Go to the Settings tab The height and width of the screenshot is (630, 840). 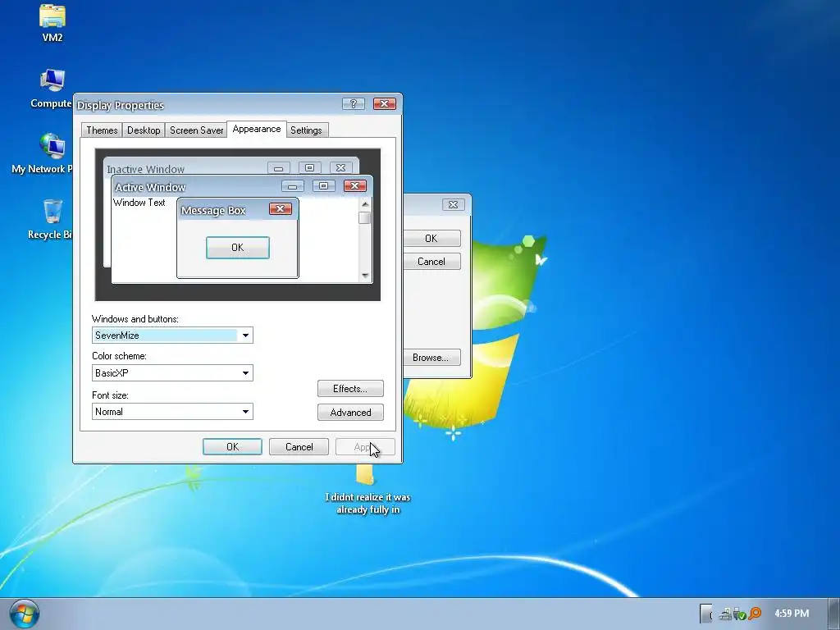coord(307,130)
